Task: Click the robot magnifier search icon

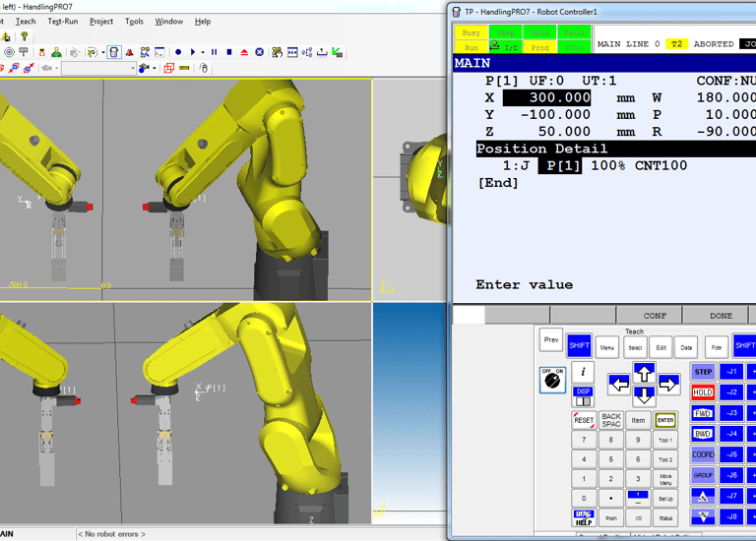Action: point(145,52)
